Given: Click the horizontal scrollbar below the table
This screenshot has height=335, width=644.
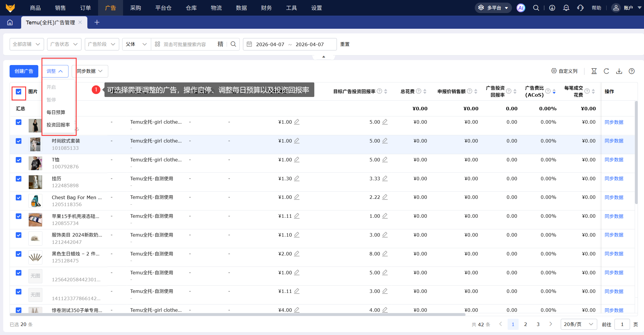Looking at the screenshot, I should (x=237, y=314).
